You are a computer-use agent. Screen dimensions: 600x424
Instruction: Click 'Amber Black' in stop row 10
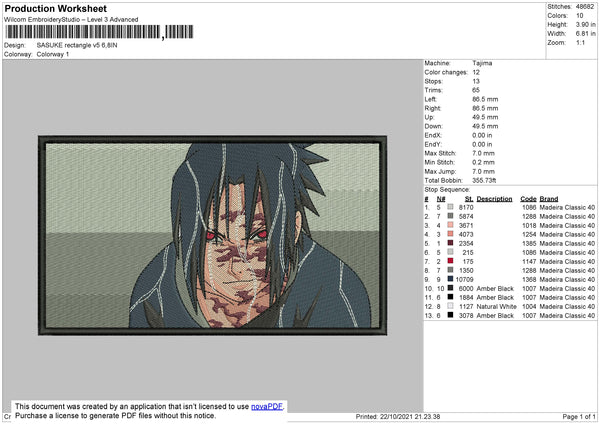[495, 289]
